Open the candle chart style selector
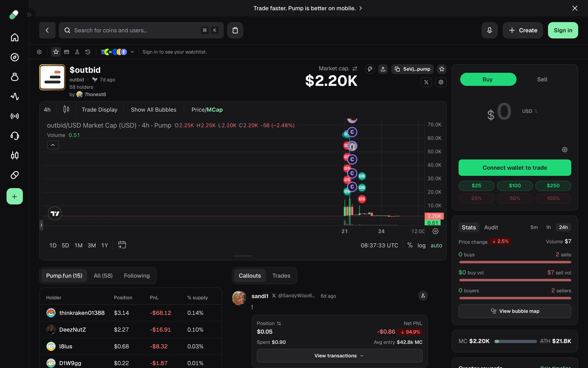Image resolution: width=588 pixels, height=368 pixels. pos(66,110)
